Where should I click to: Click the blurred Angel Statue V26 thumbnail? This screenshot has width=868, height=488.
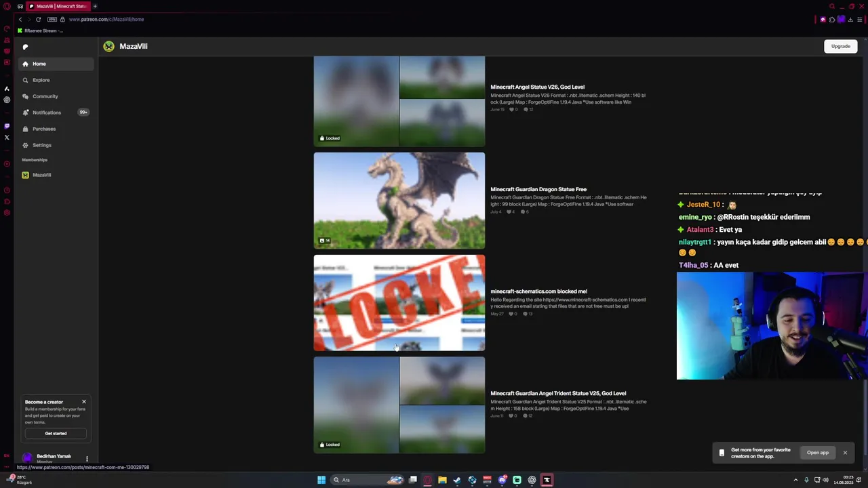399,101
